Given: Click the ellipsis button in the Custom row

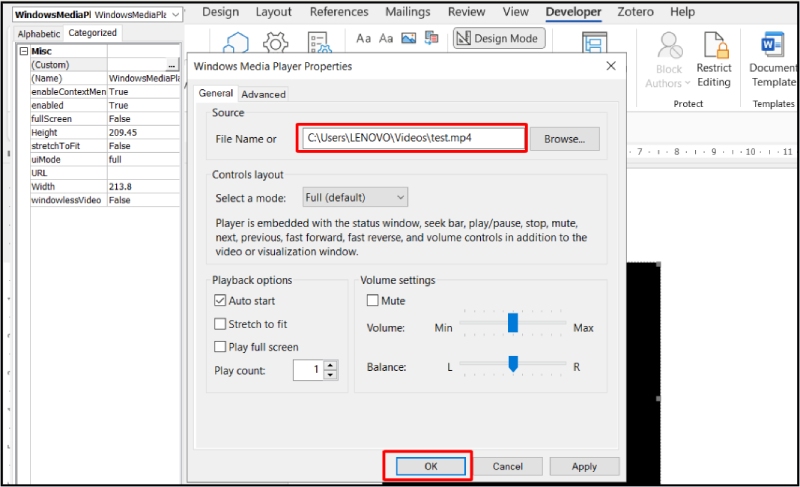Looking at the screenshot, I should [171, 65].
